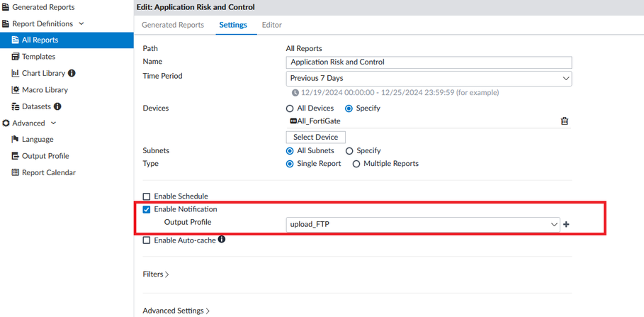Click the Enable Auto-cache info icon
644x317 pixels.
pyautogui.click(x=222, y=240)
